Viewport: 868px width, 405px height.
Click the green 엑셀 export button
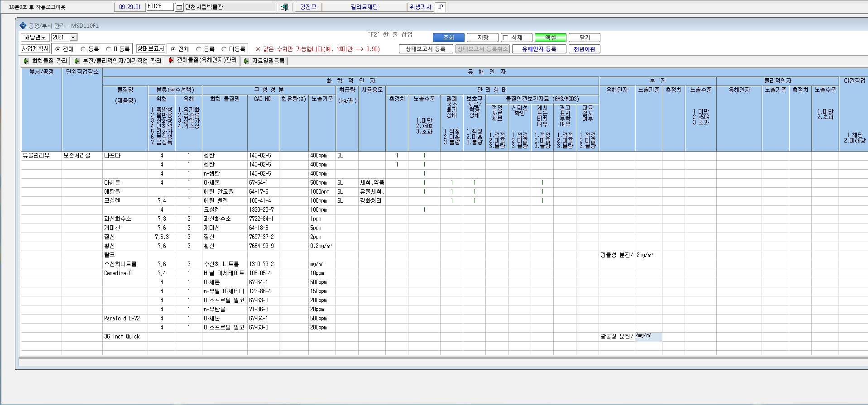(x=551, y=38)
